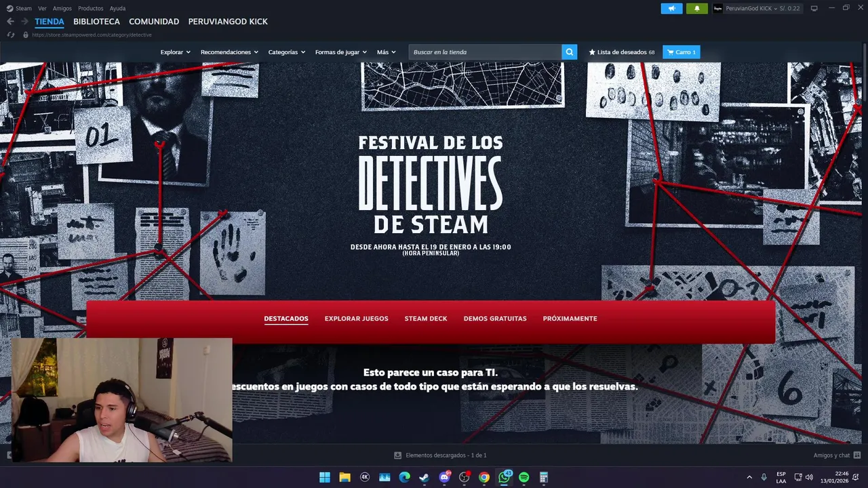Select the EXPLORAR JUEGOS festival tab
This screenshot has height=488, width=868.
pyautogui.click(x=357, y=319)
